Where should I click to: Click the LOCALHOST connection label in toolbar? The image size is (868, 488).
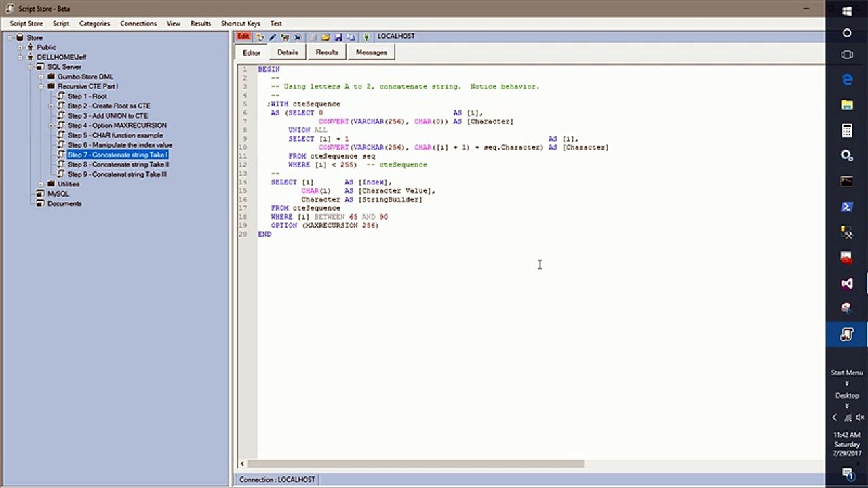click(396, 36)
